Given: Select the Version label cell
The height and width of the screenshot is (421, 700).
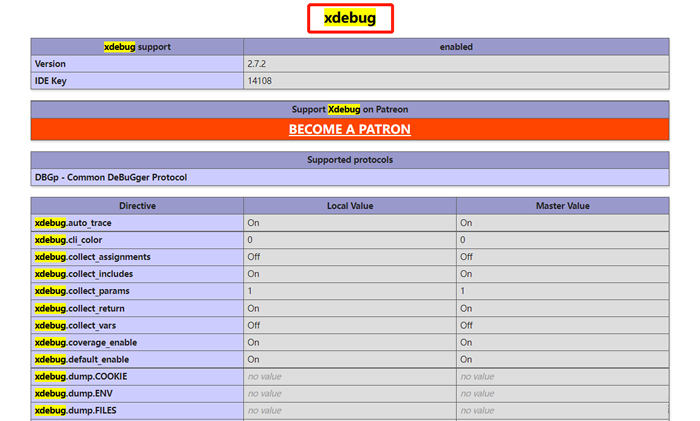Looking at the screenshot, I should [x=137, y=64].
